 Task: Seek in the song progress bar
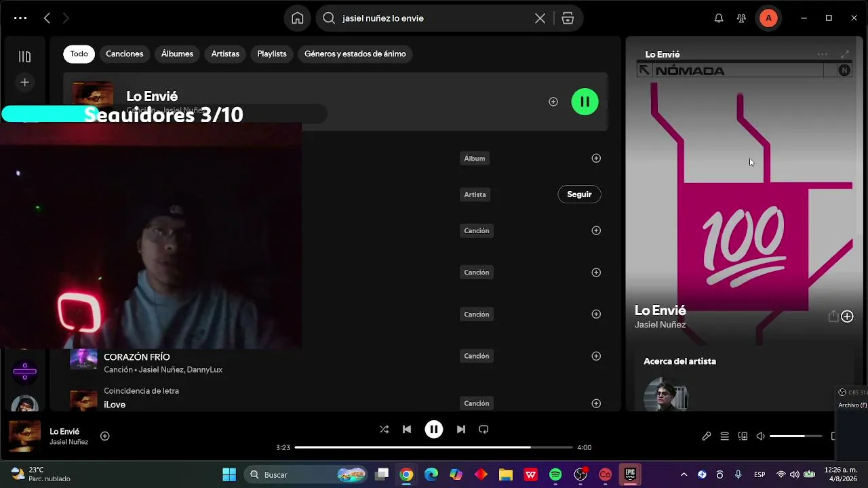434,447
